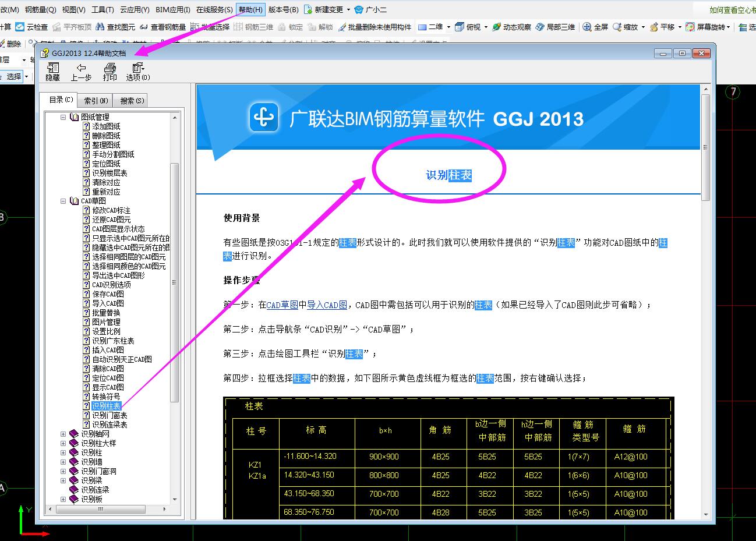Open 查看钢筋量 rebar quantity tool

click(x=162, y=27)
